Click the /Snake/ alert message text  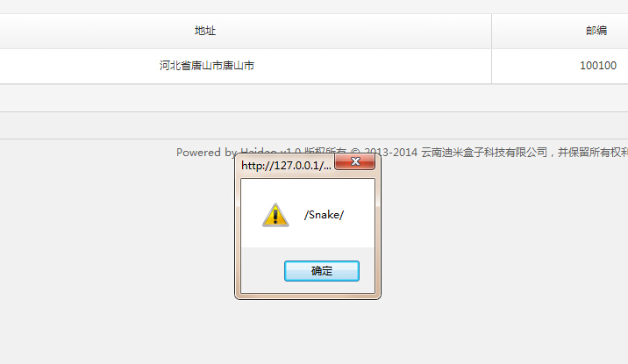coord(324,215)
